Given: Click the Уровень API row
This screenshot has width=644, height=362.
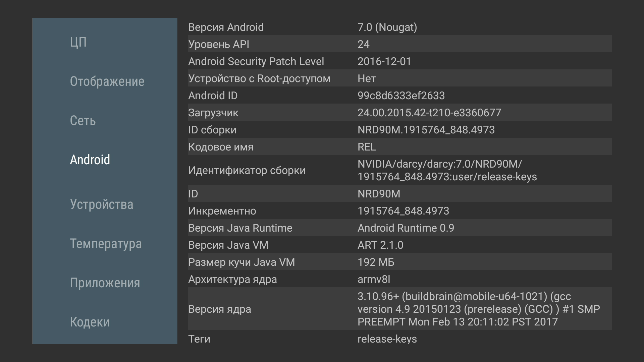Looking at the screenshot, I should [399, 44].
